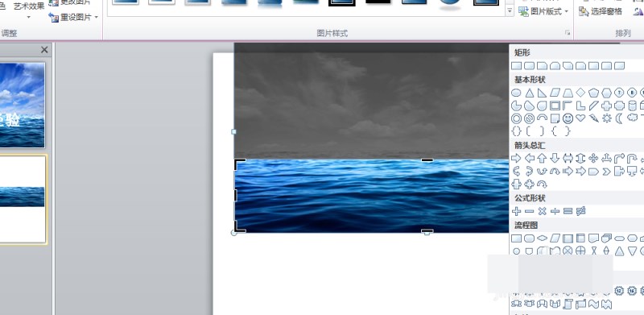
Task: Select the double brace shape
Action: (x=516, y=131)
